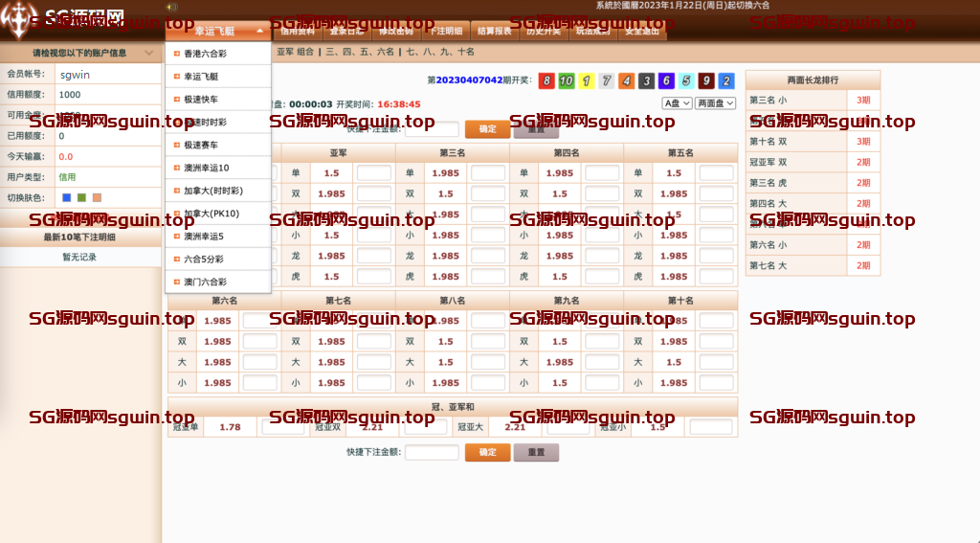Click the green number 10 result ball
This screenshot has height=543, width=980.
click(x=567, y=81)
